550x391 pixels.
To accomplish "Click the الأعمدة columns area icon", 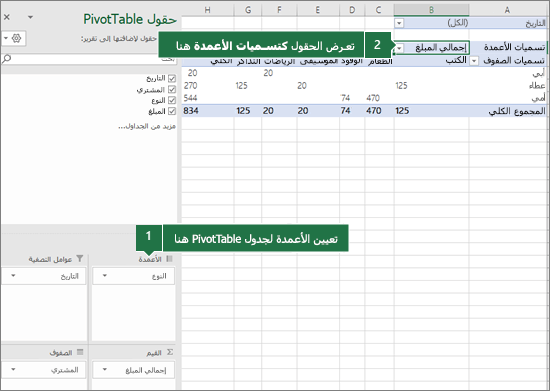I will pyautogui.click(x=169, y=259).
